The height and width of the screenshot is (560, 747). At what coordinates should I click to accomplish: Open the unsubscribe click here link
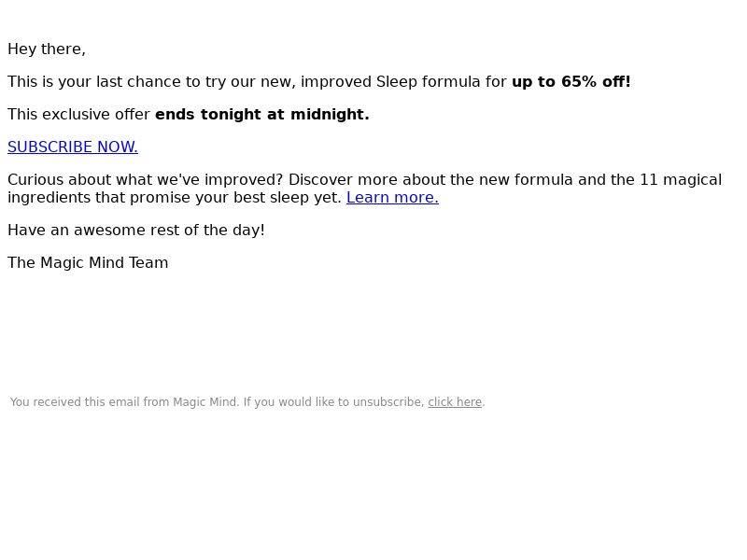455,402
